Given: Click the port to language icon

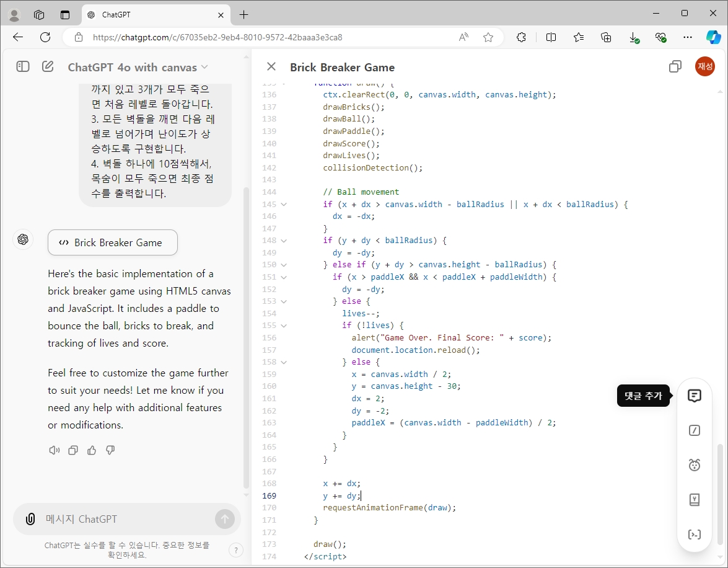Looking at the screenshot, I should tap(694, 500).
